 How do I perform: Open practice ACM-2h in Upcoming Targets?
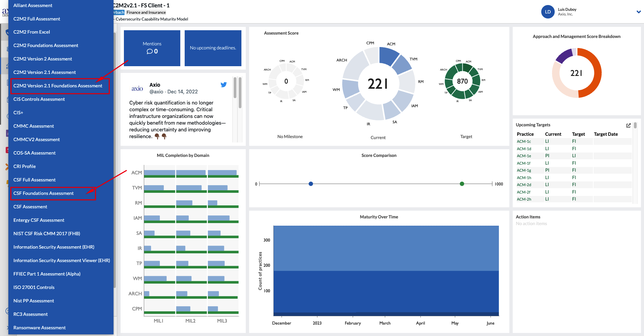[524, 199]
